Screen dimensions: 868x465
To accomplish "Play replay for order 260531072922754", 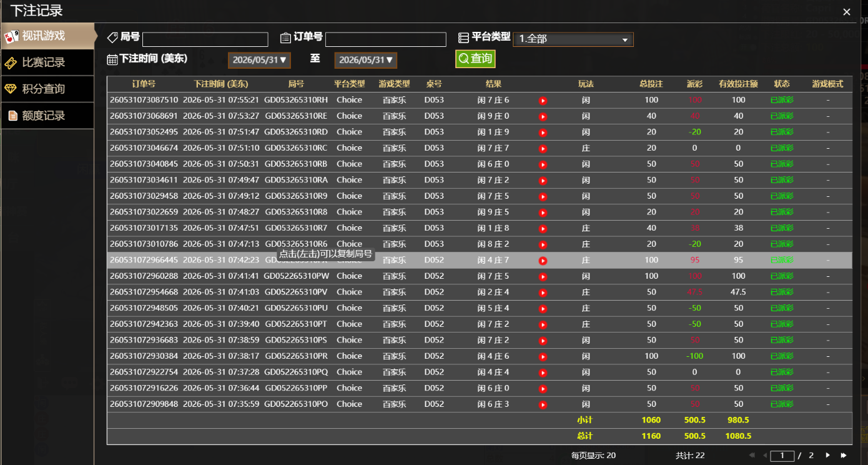I will [543, 373].
